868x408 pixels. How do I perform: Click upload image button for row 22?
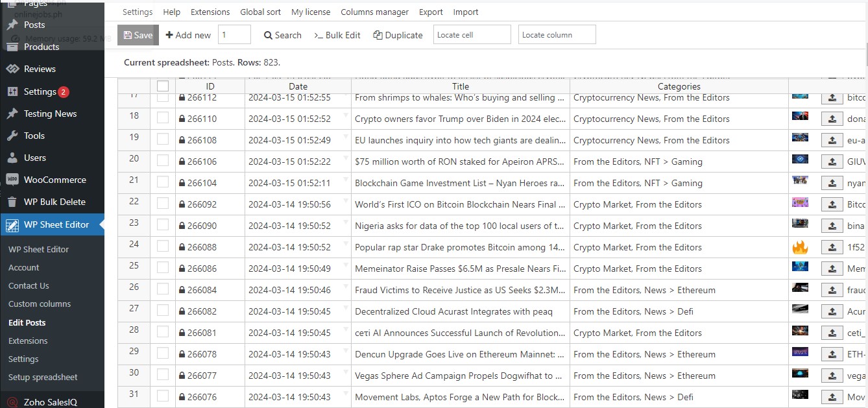pos(832,204)
